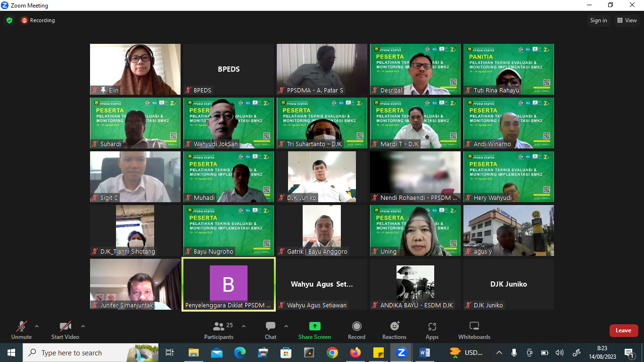Open the Mail app on the taskbar
Screen dimensions: 644x362
pos(217,353)
